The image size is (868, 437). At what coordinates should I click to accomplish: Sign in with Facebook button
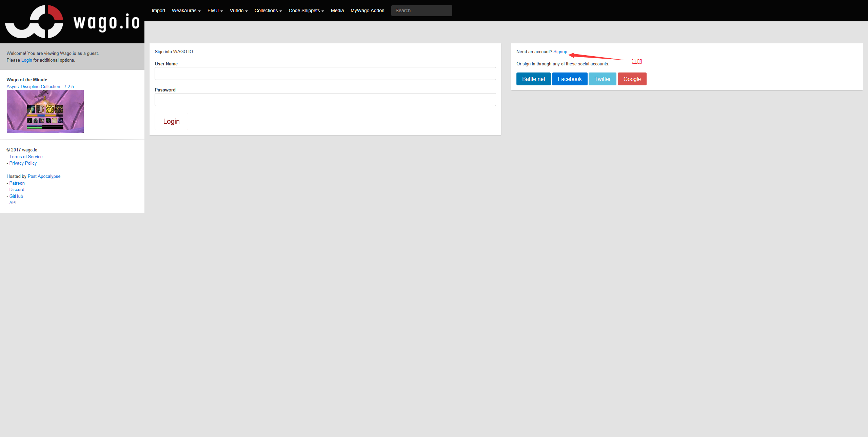point(569,79)
